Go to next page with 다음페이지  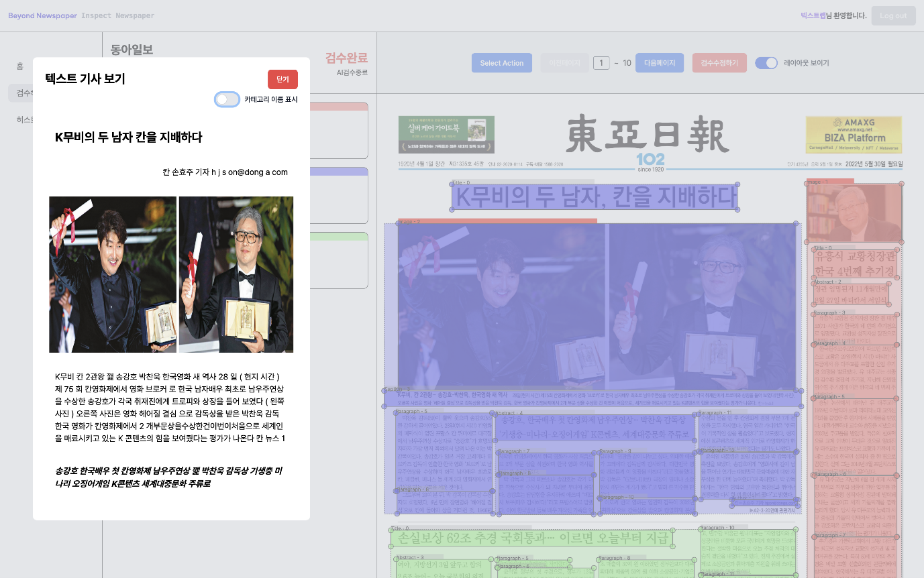660,63
